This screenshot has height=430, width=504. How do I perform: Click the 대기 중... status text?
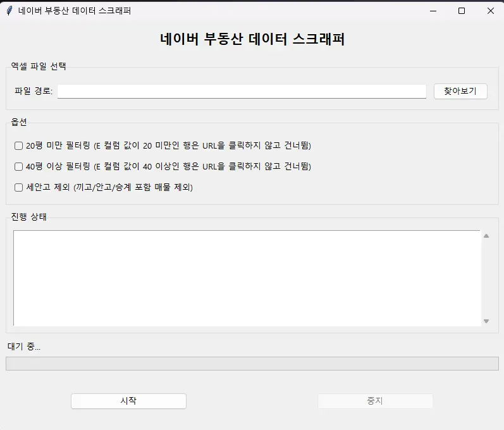tap(24, 347)
